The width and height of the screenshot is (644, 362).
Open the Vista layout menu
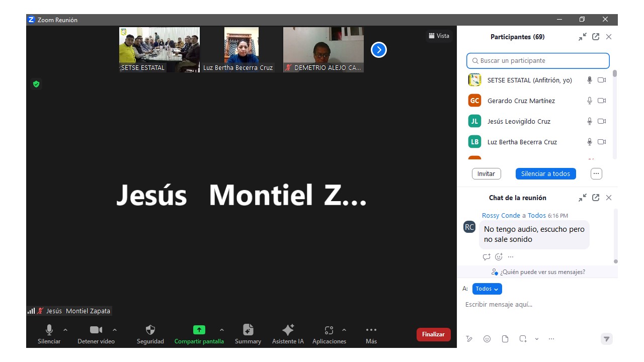pos(439,36)
